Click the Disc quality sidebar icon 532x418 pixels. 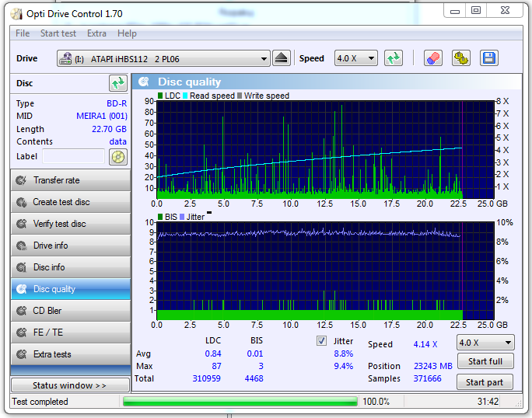21,289
